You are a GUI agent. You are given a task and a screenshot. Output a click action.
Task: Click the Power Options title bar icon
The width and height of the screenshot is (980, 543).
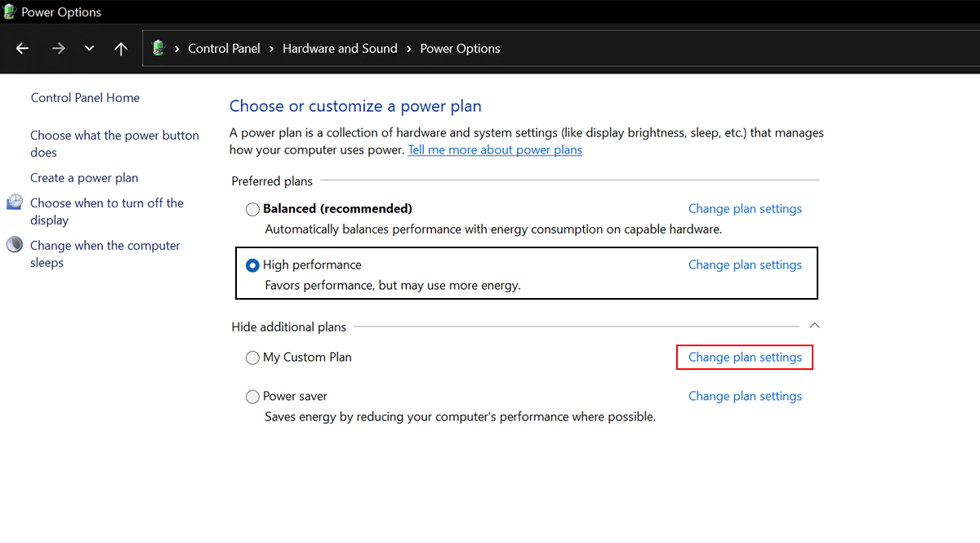pyautogui.click(x=10, y=12)
